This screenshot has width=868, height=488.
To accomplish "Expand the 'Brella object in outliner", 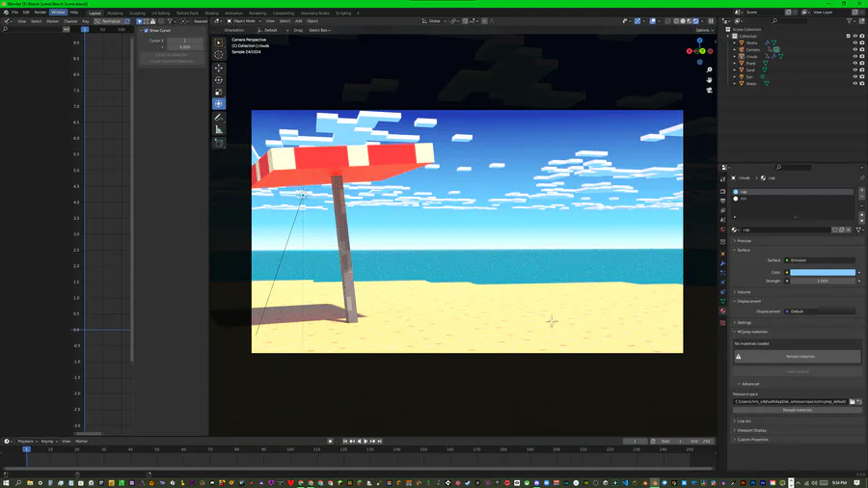I will [x=735, y=42].
